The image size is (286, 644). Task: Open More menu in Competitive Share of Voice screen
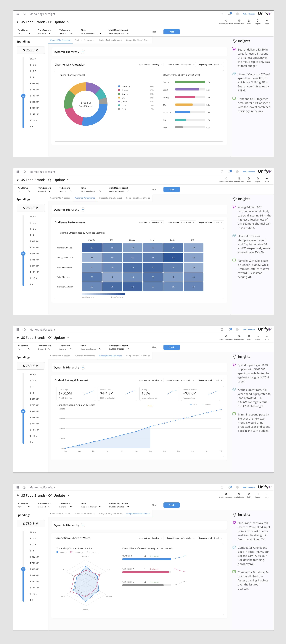[x=266, y=495]
